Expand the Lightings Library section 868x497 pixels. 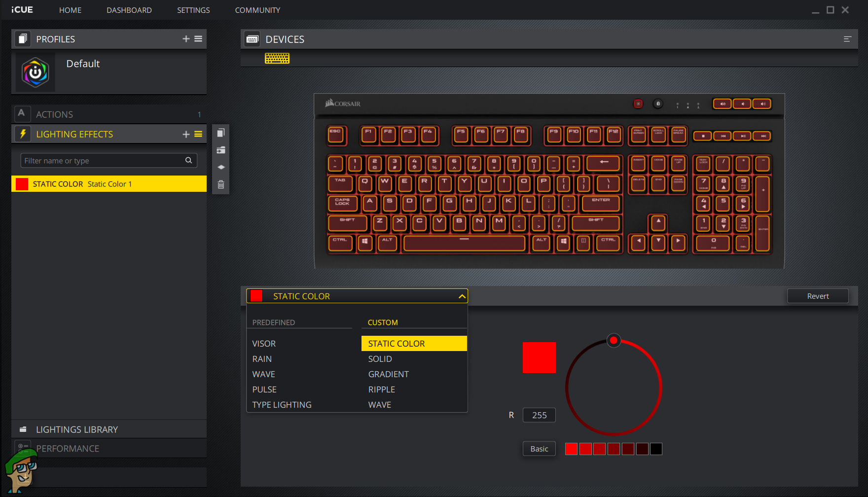109,429
